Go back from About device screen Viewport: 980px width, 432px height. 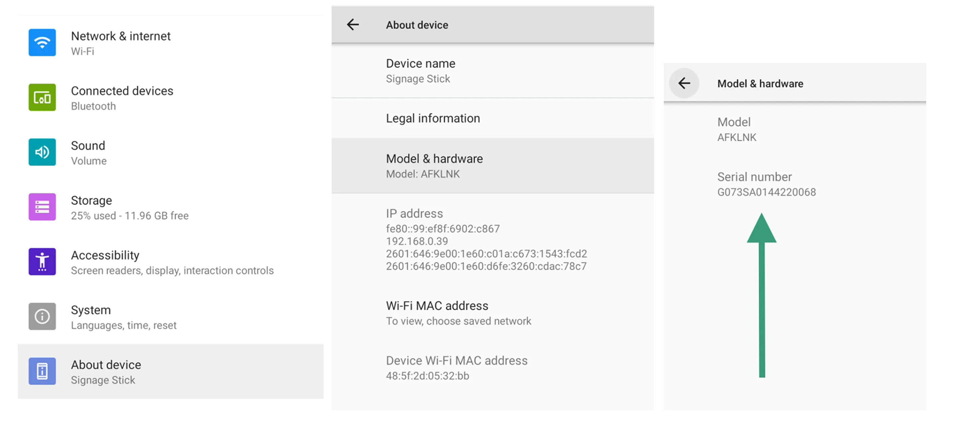353,25
